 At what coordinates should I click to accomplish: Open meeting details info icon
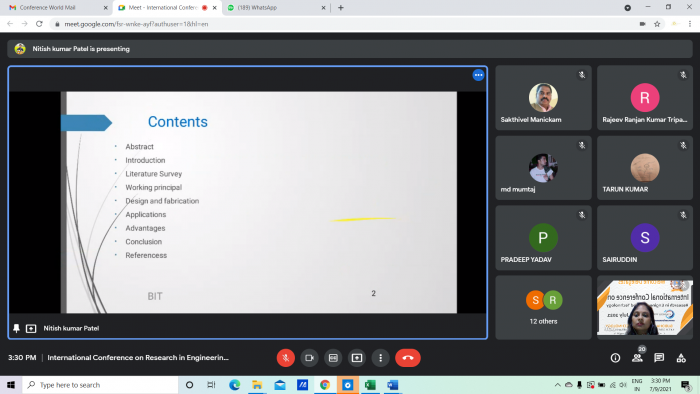pyautogui.click(x=615, y=358)
